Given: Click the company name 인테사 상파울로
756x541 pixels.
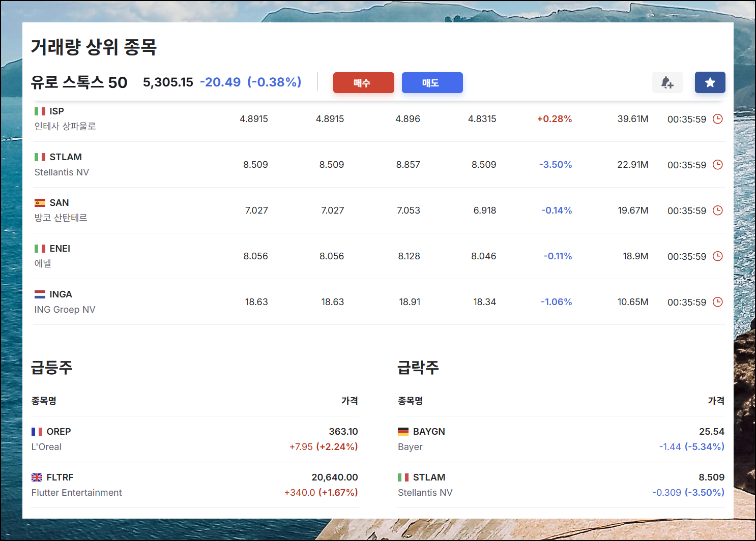Looking at the screenshot, I should click(x=65, y=126).
